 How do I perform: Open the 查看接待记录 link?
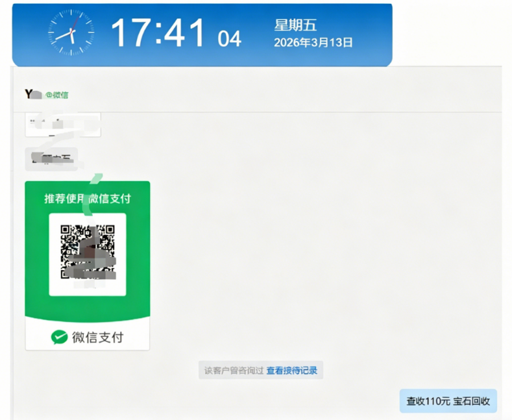[292, 371]
